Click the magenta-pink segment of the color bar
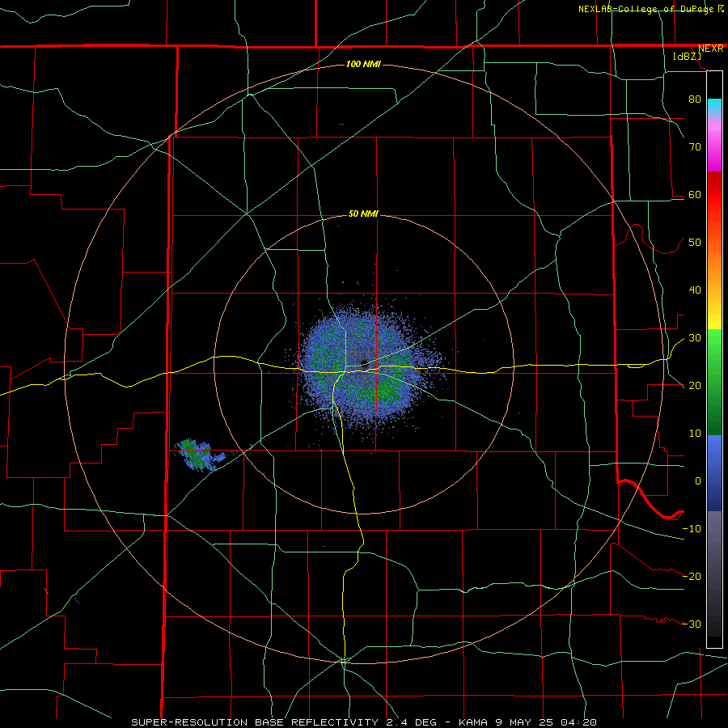Screen dimensions: 728x728 (x=714, y=144)
